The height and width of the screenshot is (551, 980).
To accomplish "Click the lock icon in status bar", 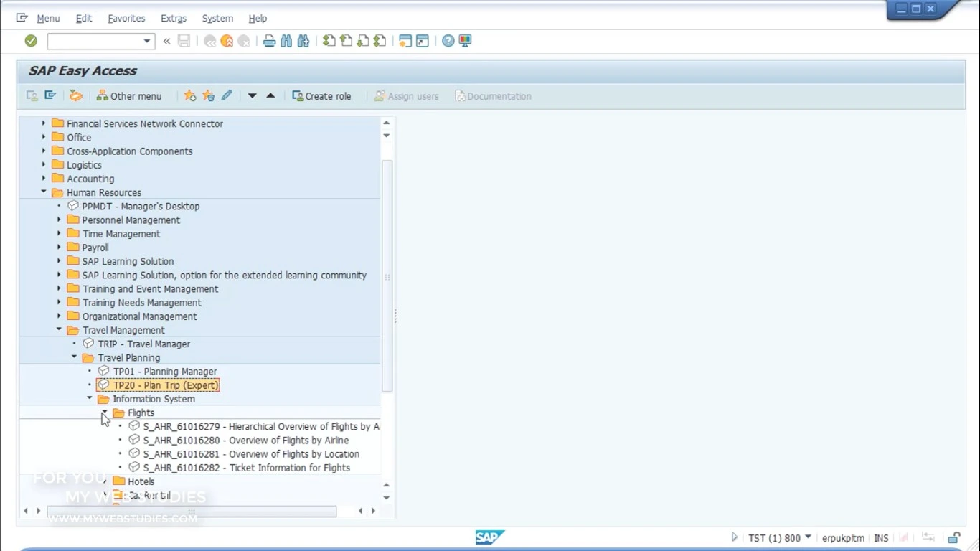I will coord(954,537).
